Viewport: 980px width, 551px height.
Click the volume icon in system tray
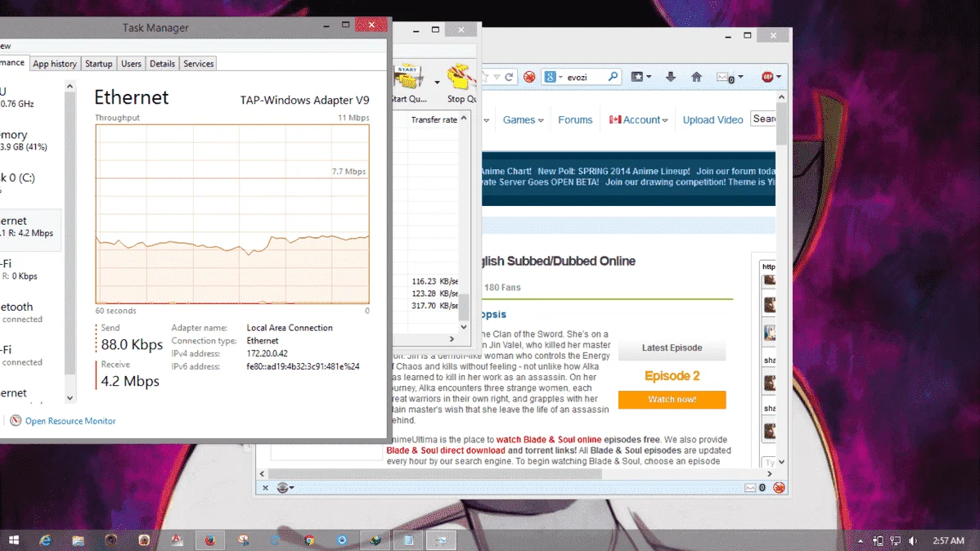click(x=913, y=541)
